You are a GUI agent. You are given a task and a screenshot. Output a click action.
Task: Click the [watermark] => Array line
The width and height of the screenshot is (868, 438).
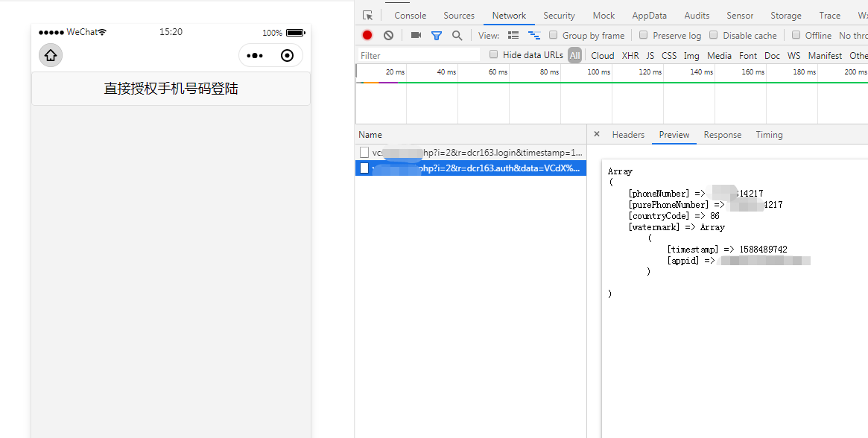tap(677, 227)
